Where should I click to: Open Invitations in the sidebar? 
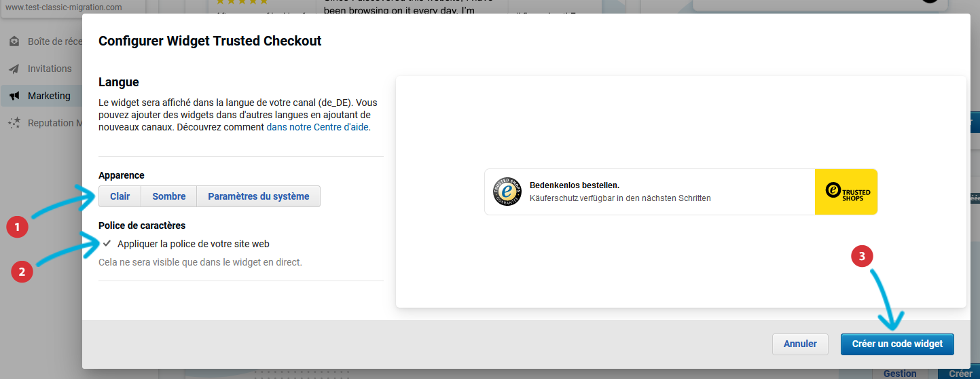tap(50, 69)
